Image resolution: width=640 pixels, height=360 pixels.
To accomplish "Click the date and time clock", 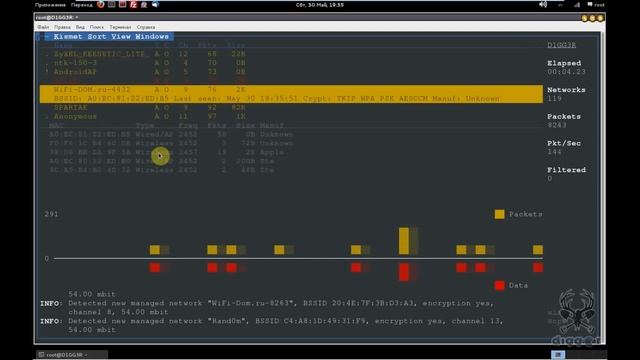I will 320,5.
